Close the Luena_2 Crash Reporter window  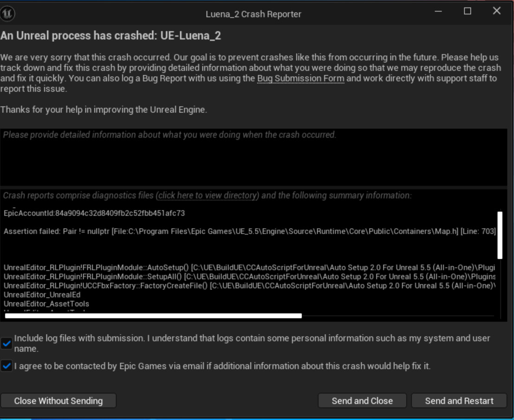pos(497,11)
